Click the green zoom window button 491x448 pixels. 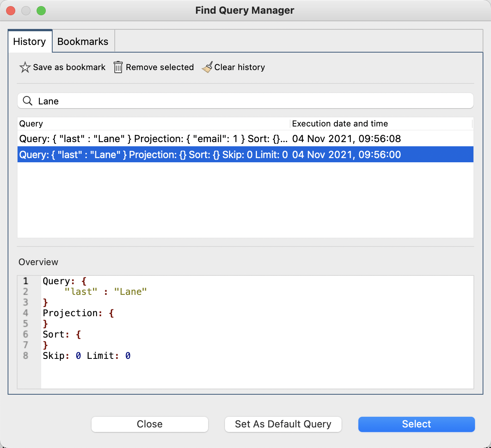click(x=41, y=10)
